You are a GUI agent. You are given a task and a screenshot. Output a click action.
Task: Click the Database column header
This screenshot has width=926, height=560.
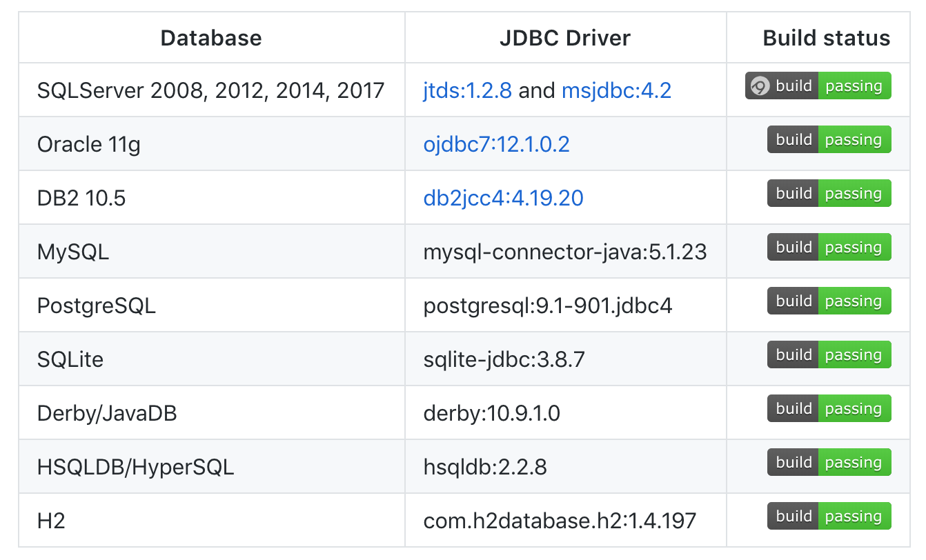[x=211, y=38]
